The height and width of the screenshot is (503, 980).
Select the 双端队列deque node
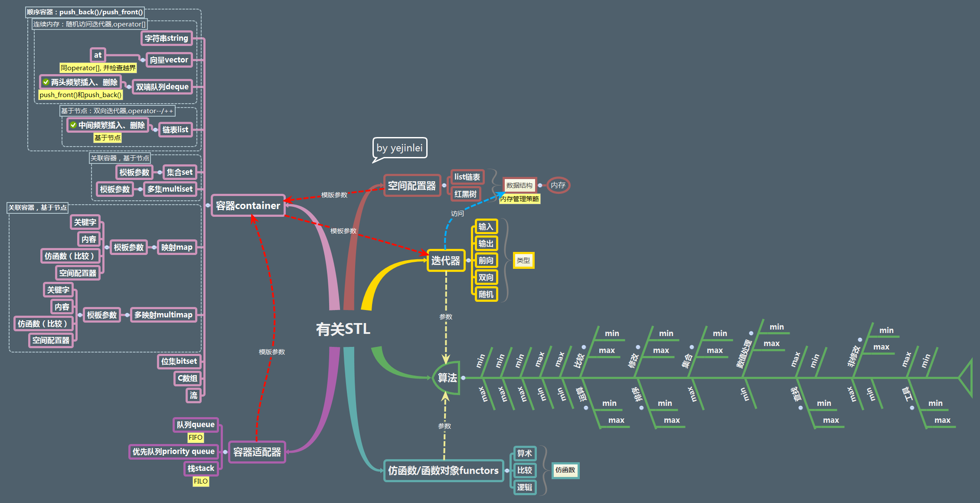click(x=162, y=87)
